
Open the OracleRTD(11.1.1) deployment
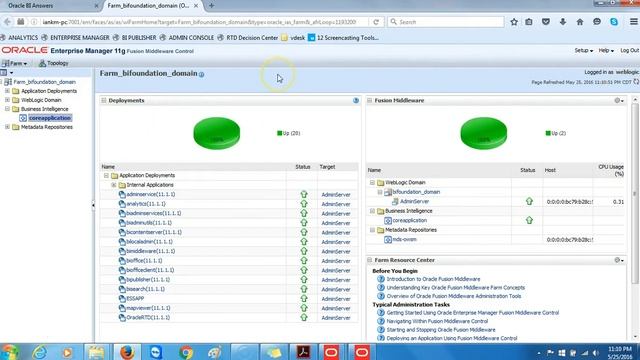coord(148,317)
